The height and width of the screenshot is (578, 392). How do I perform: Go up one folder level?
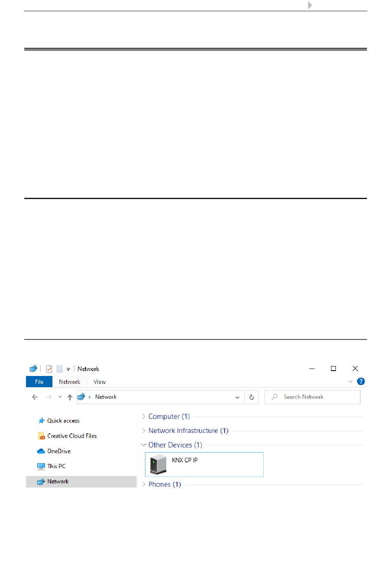point(70,397)
